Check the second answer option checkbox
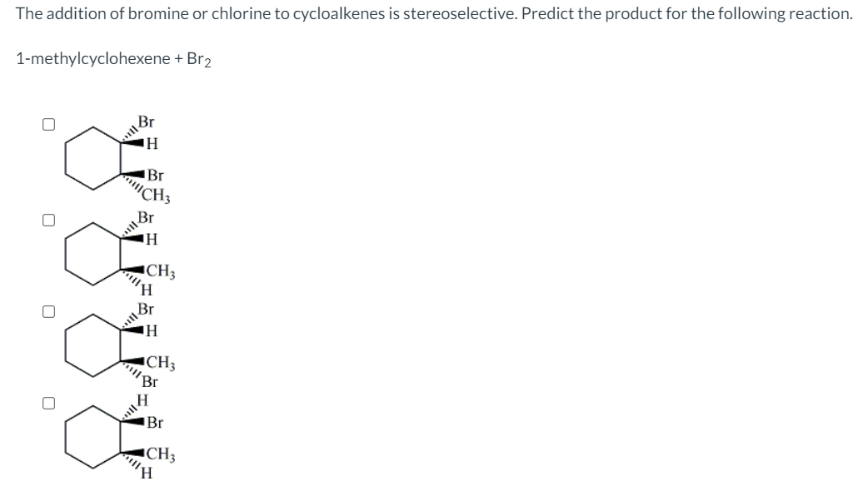This screenshot has height=486, width=868. (x=47, y=218)
